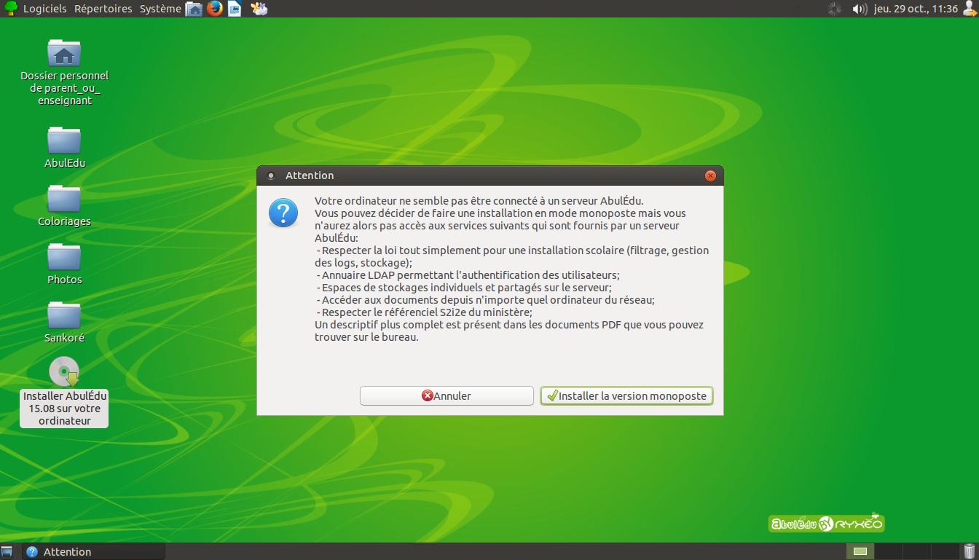Click the Annuler button

(x=447, y=395)
